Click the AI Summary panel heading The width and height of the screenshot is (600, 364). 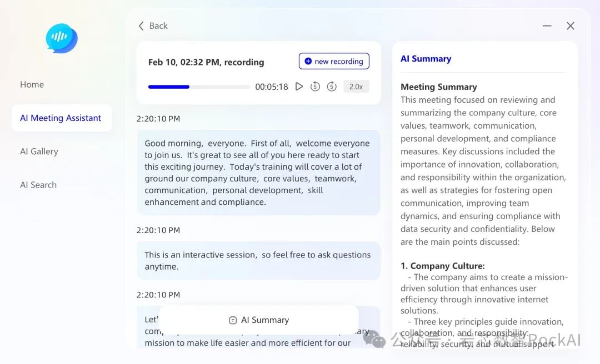click(426, 59)
